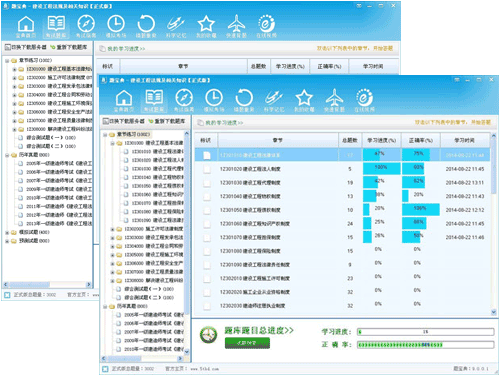Tick the marker box for row 12301050
Image resolution: width=500 pixels, height=376 pixels.
point(207,210)
